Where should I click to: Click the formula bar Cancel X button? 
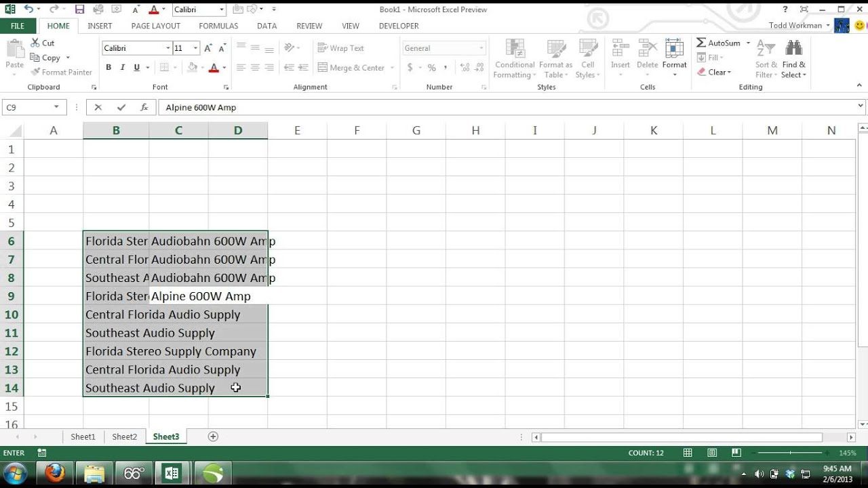pyautogui.click(x=98, y=107)
